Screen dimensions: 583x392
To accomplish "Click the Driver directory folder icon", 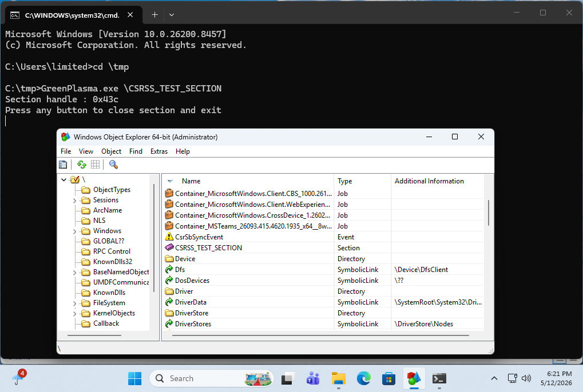I will tap(169, 291).
